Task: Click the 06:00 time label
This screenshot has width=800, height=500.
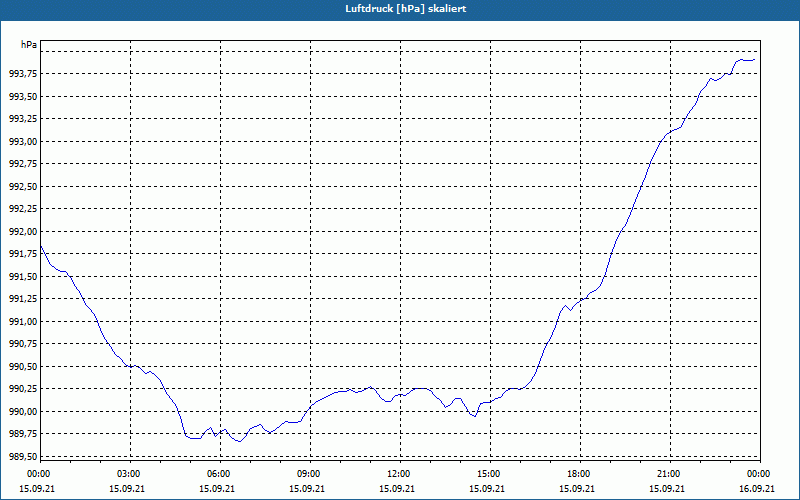Action: pyautogui.click(x=220, y=474)
